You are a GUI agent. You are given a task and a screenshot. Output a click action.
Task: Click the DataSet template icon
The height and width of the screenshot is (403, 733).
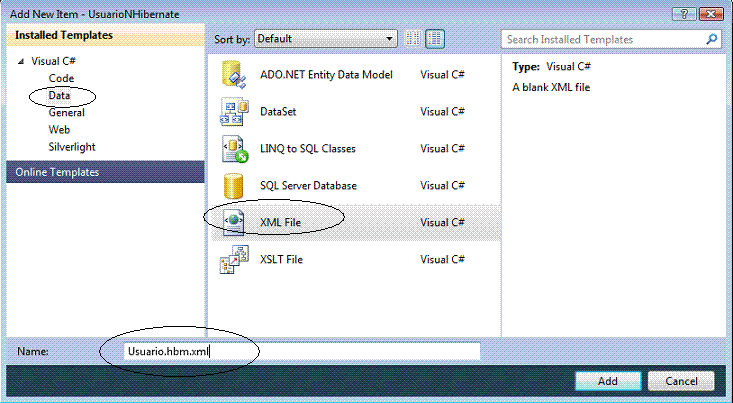(x=234, y=112)
